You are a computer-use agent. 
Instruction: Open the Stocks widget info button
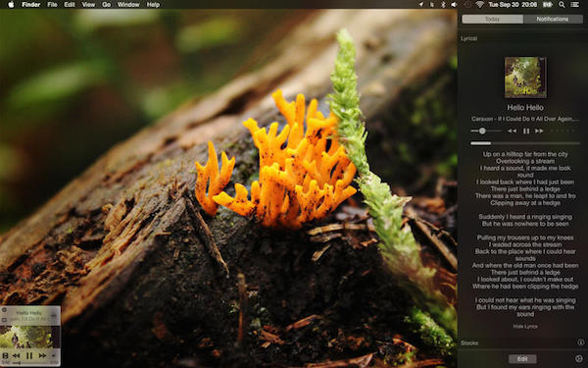(x=581, y=342)
